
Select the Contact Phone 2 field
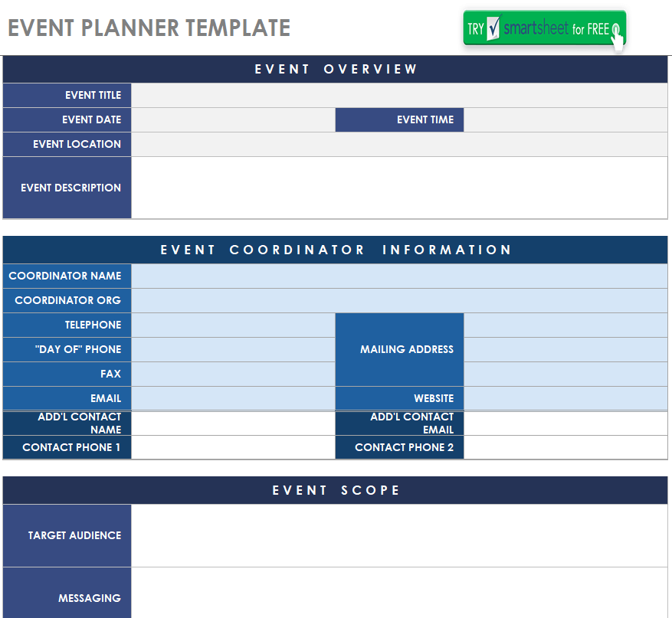pos(565,448)
